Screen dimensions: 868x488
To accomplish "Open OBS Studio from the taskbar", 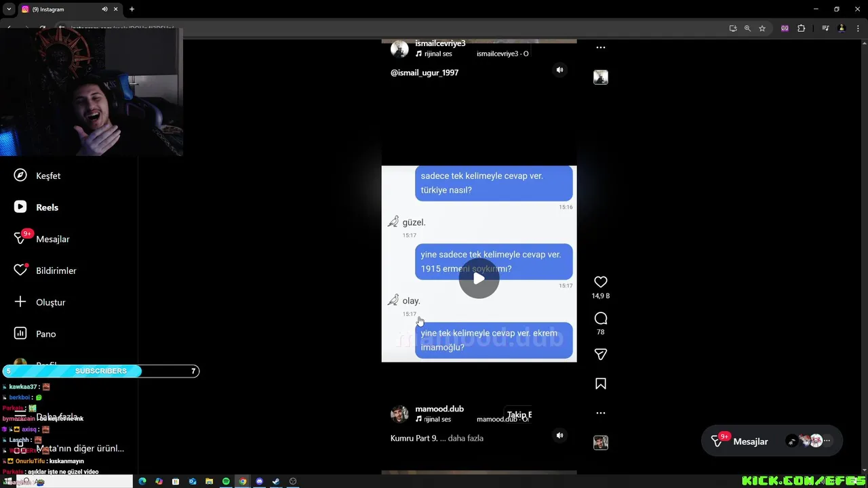I will (293, 481).
